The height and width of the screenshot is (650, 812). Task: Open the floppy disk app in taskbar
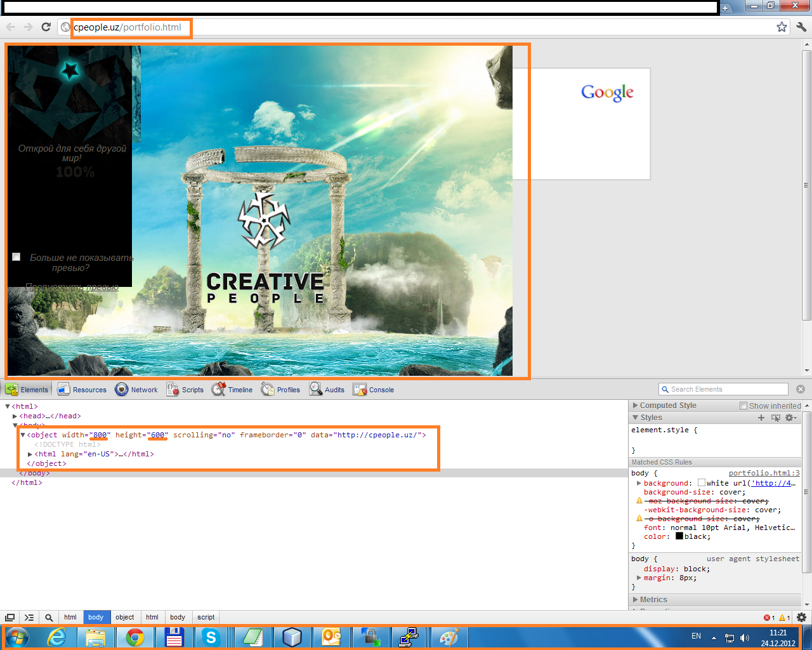[173, 637]
